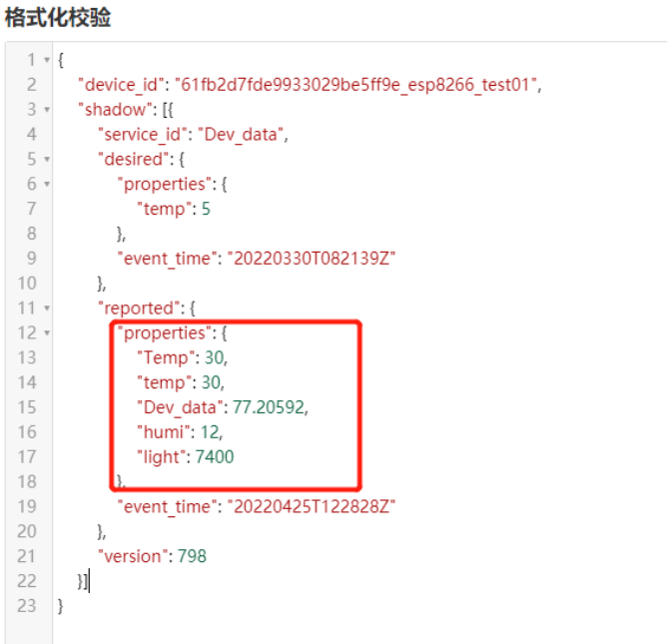Collapse desired "properties" fold arrow on line 6
The height and width of the screenshot is (644, 667).
(x=47, y=184)
